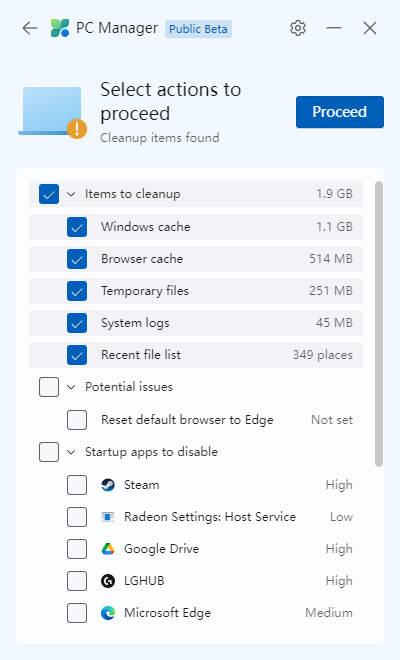Collapse Startup apps to disable chevron
Screen dimensions: 400x660
point(71,452)
